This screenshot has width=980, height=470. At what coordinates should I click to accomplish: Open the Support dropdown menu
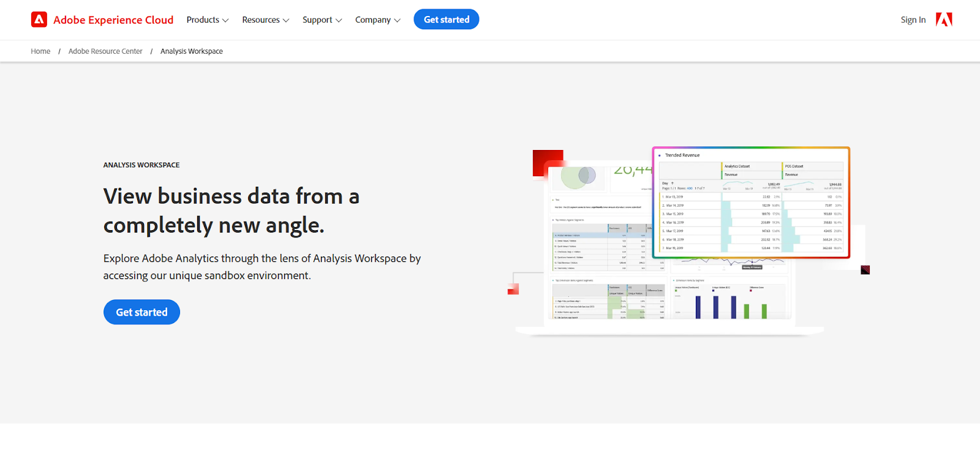pos(322,20)
